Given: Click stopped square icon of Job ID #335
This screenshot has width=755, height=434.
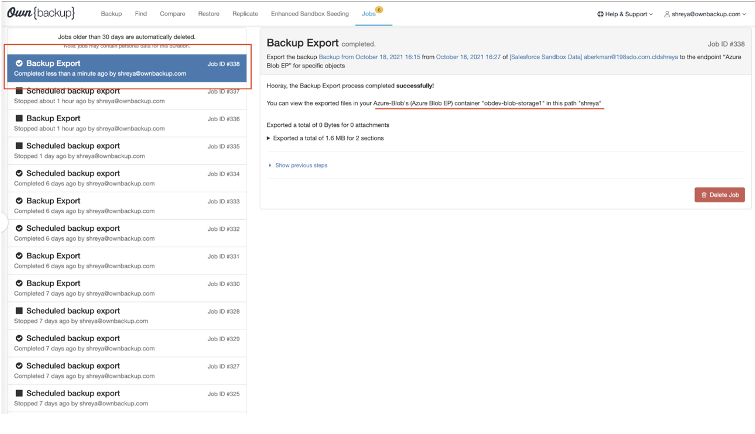Looking at the screenshot, I should point(19,145).
